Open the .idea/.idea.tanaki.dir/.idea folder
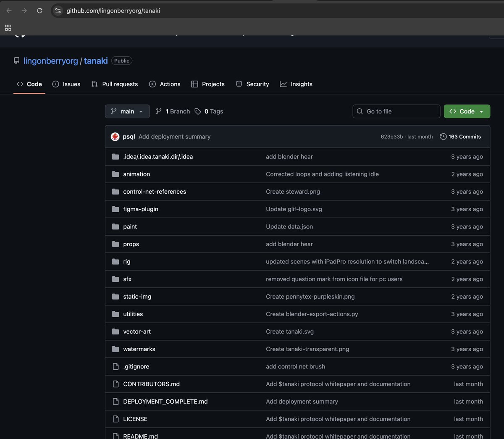 coord(158,157)
